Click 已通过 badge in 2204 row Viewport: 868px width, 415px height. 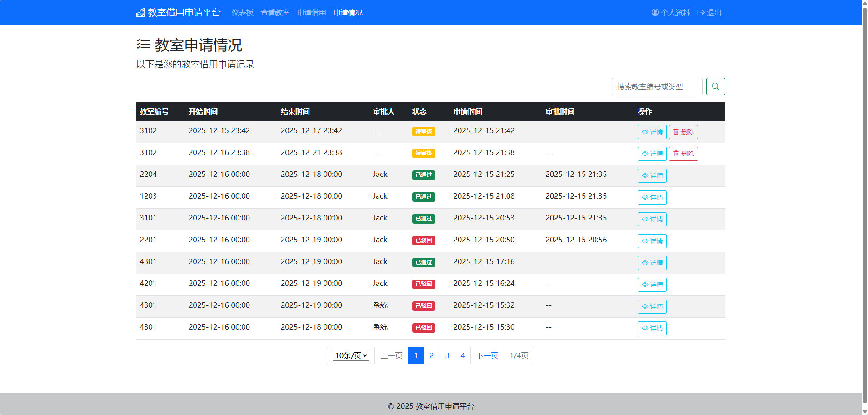click(x=424, y=175)
